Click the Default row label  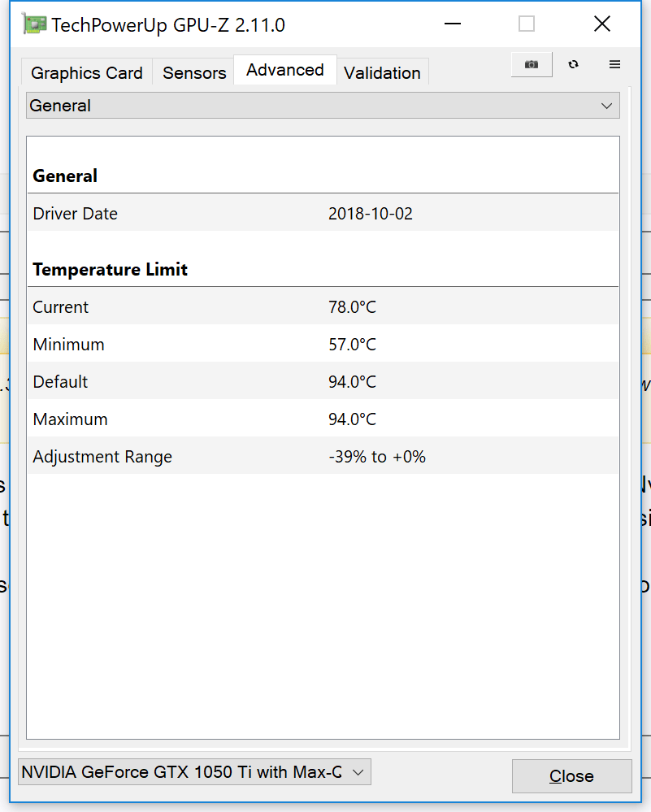point(60,382)
